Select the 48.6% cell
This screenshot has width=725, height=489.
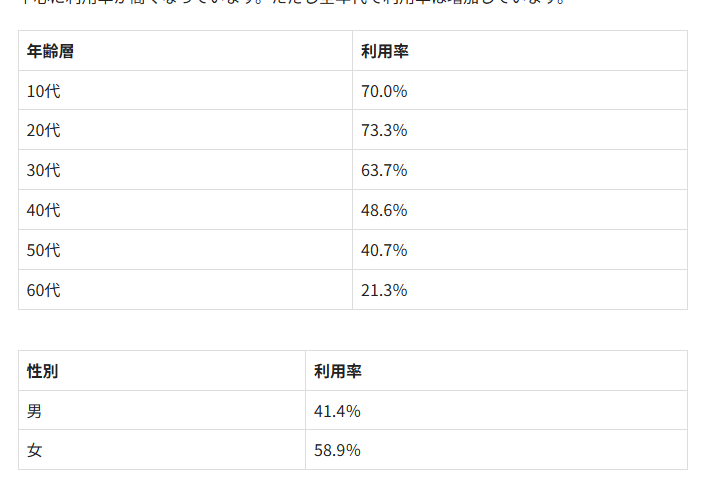pyautogui.click(x=384, y=211)
